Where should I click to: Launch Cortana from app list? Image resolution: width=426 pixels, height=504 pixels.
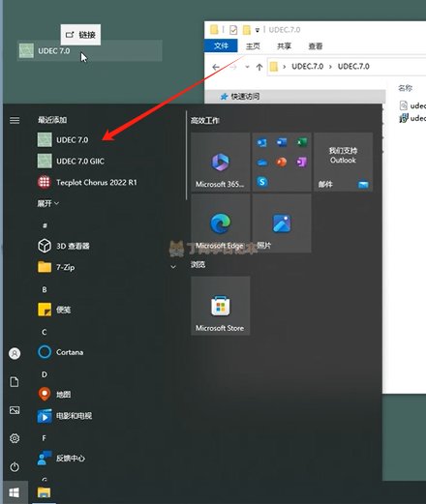(60, 352)
